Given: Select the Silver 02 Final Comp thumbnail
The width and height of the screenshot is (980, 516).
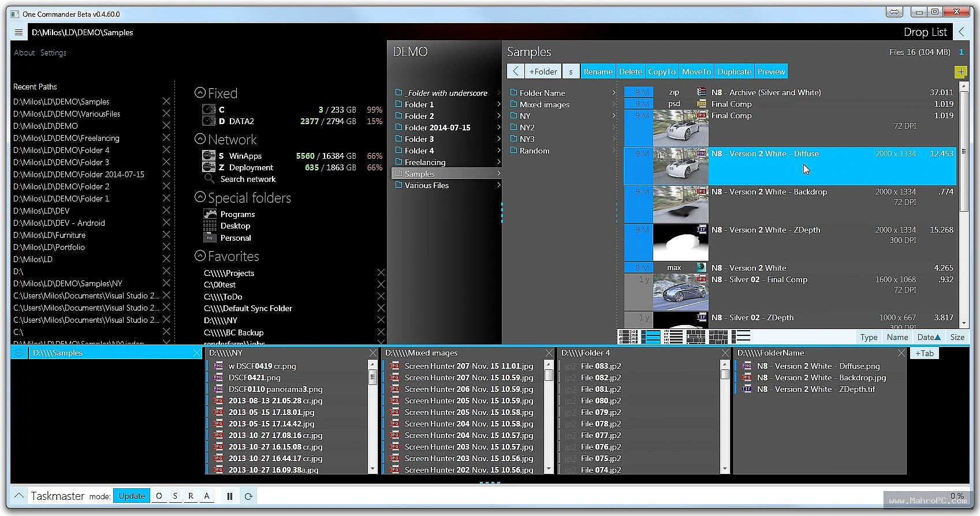Looking at the screenshot, I should pyautogui.click(x=680, y=292).
